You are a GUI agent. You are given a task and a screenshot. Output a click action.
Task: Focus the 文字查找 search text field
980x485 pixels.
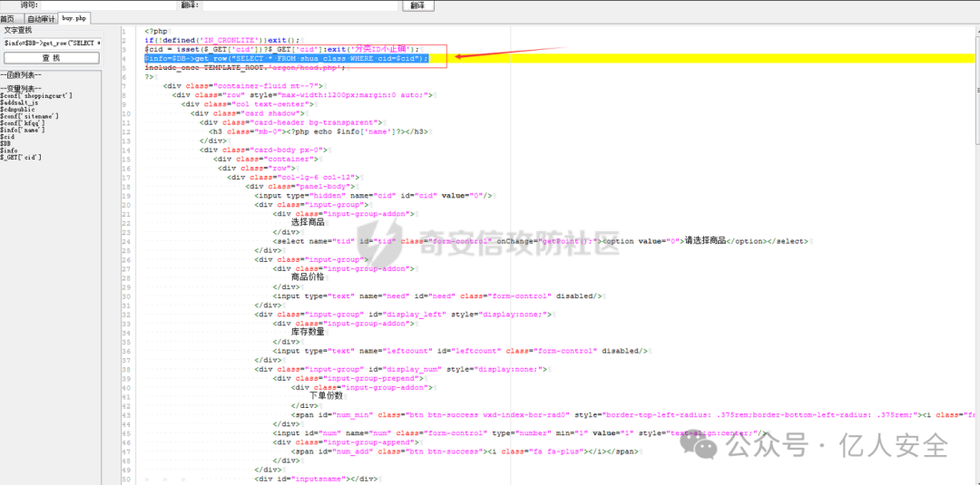tap(52, 43)
